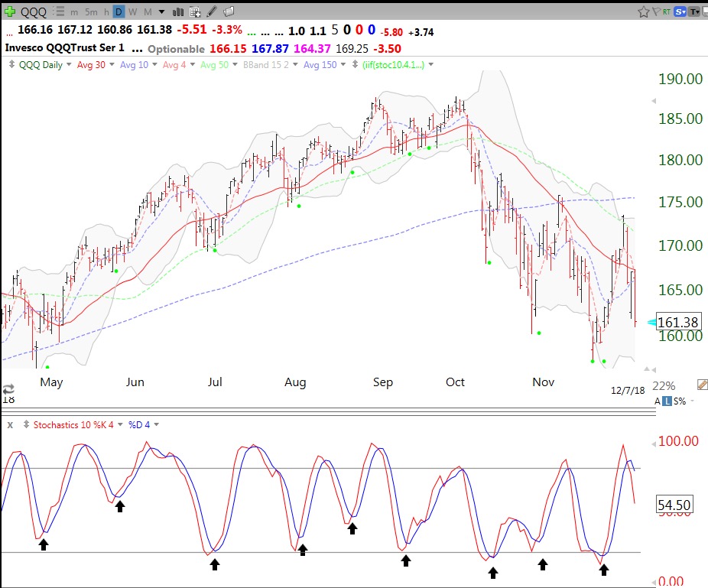Image resolution: width=708 pixels, height=588 pixels.
Task: Click the 161.38 current price label on axis
Action: (x=678, y=322)
